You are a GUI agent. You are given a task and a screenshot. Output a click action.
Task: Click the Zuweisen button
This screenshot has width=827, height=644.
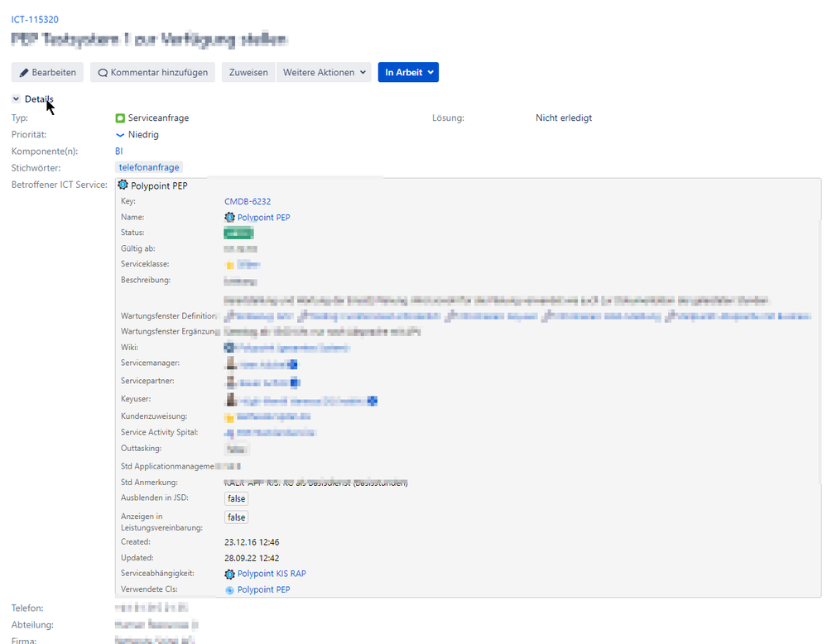248,72
